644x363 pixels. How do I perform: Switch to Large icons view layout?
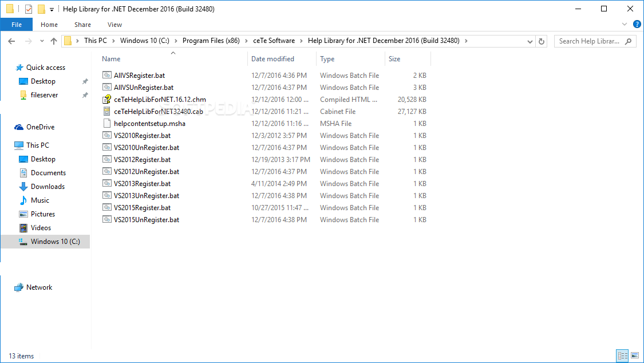click(x=635, y=356)
